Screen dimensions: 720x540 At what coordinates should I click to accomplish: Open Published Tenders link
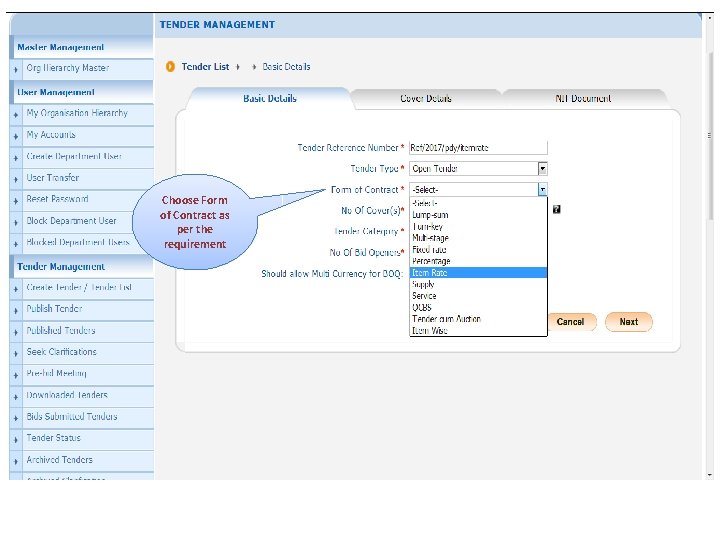point(61,330)
